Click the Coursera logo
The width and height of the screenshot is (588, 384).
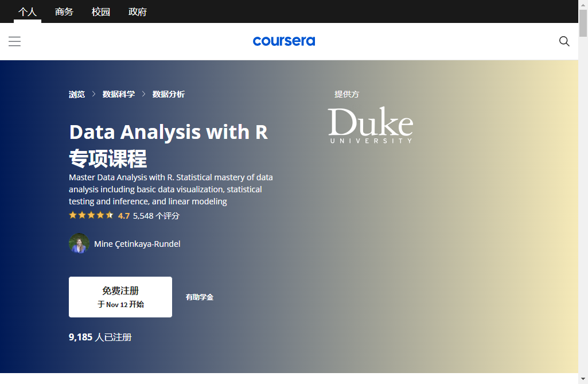(x=284, y=41)
